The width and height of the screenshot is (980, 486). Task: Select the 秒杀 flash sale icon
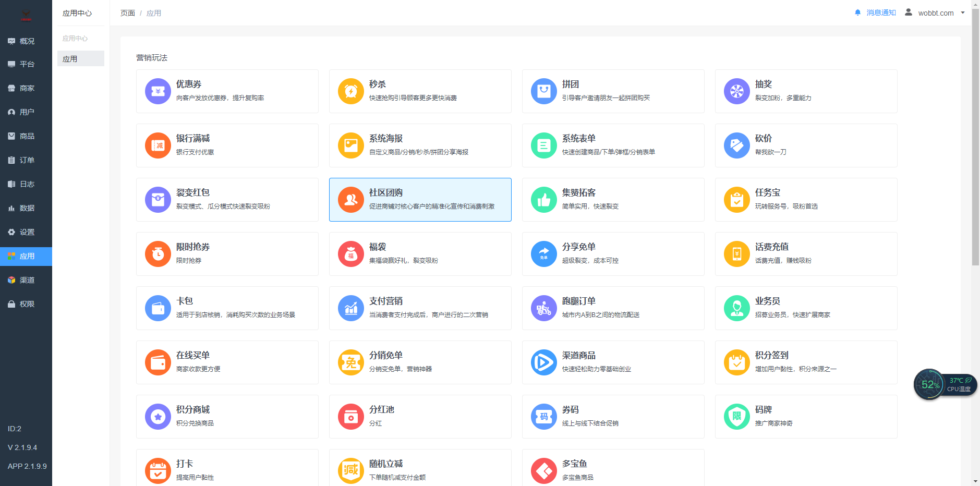[350, 91]
